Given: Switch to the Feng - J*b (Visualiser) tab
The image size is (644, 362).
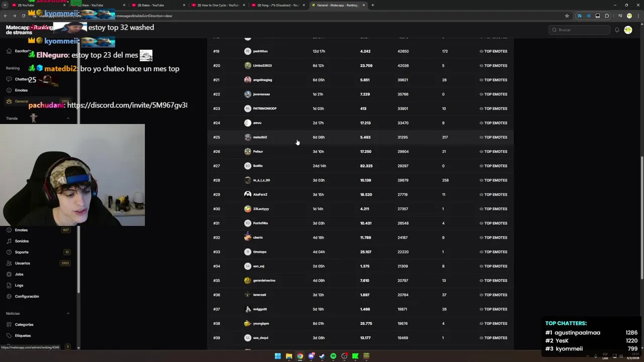Looking at the screenshot, I should tap(278, 5).
